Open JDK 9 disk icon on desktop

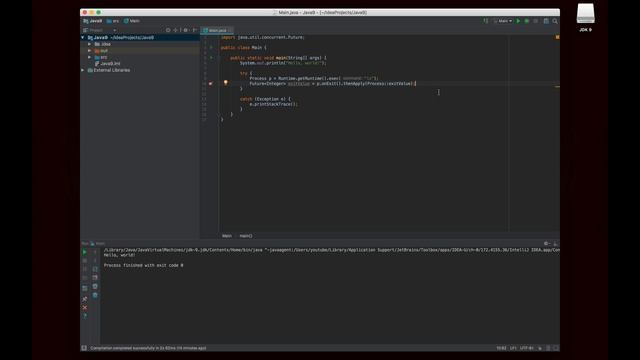(585, 18)
